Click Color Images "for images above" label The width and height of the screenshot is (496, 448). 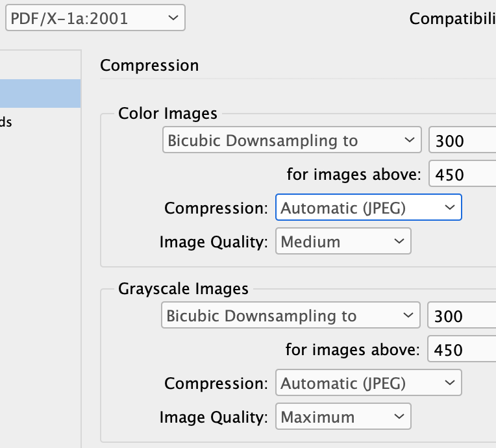coord(354,174)
